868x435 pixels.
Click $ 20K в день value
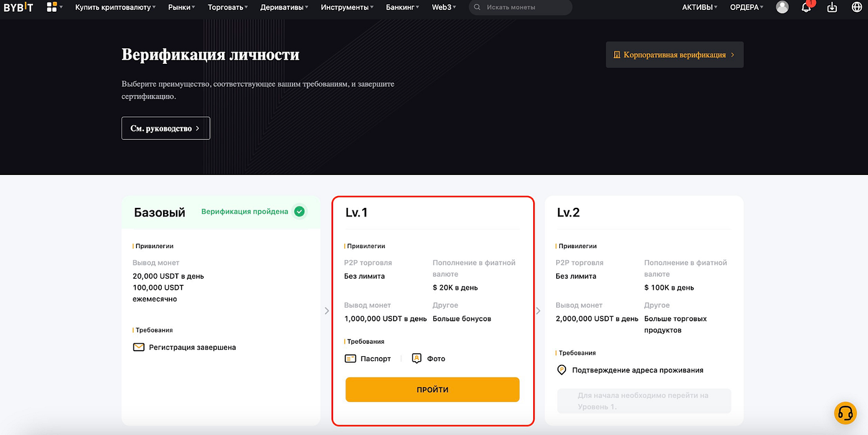click(455, 287)
